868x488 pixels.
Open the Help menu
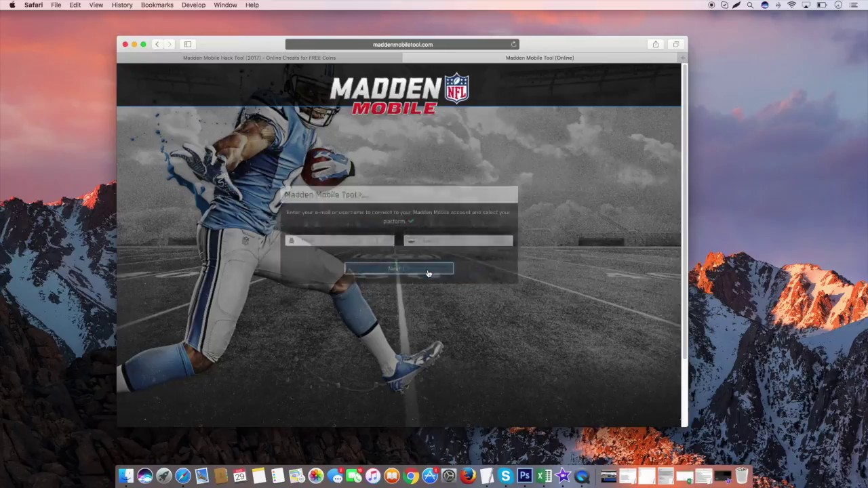(x=252, y=5)
